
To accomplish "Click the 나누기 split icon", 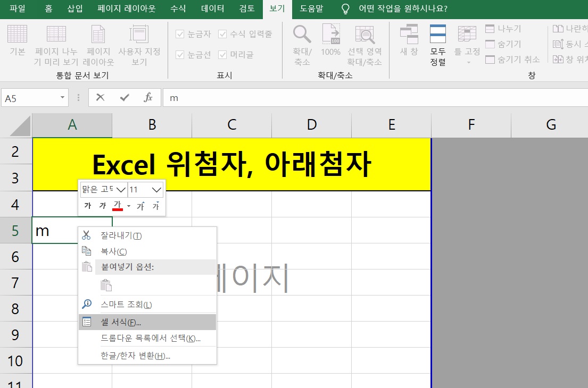I will pos(490,29).
